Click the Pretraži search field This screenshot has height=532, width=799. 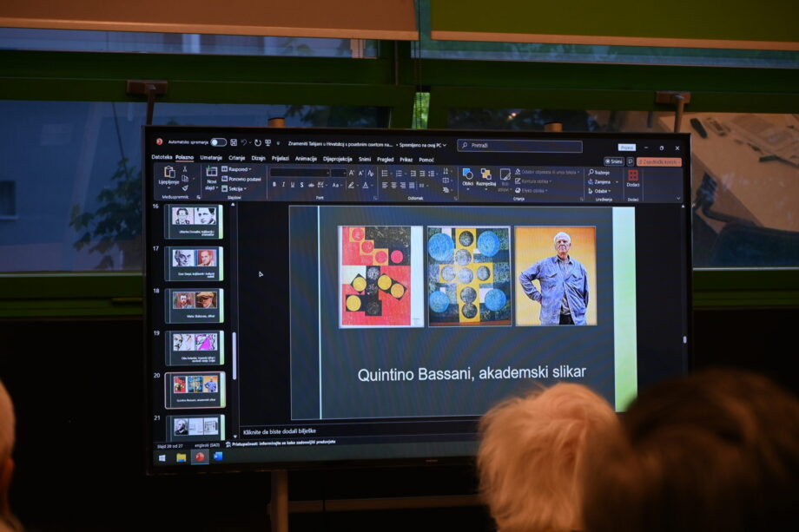[519, 146]
